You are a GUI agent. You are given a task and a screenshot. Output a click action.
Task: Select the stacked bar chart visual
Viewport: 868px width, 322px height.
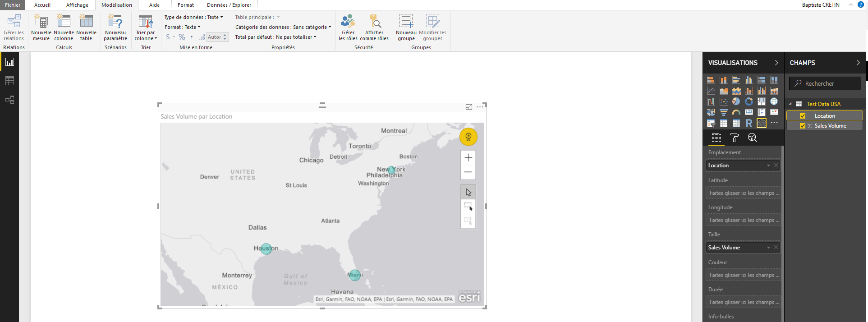pyautogui.click(x=711, y=80)
